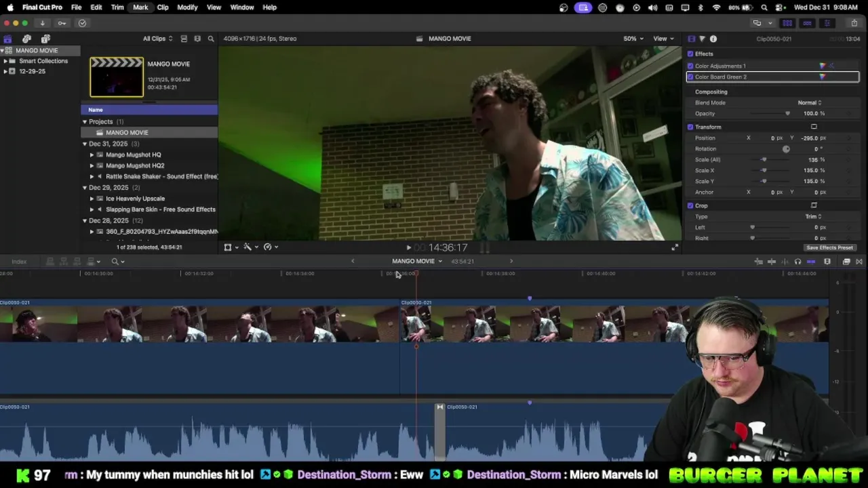
Task: Disable Color Adjustments 1 effect checkbox
Action: click(x=690, y=66)
